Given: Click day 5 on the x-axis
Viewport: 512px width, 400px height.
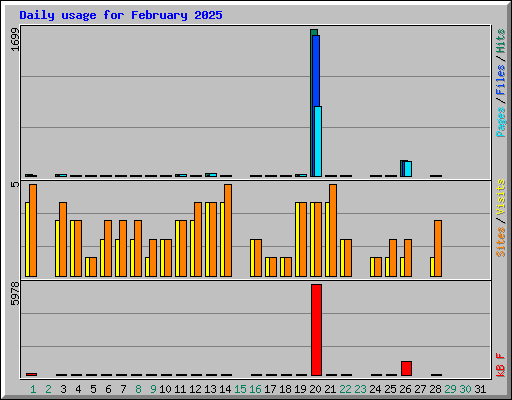Looking at the screenshot, I should (93, 389).
